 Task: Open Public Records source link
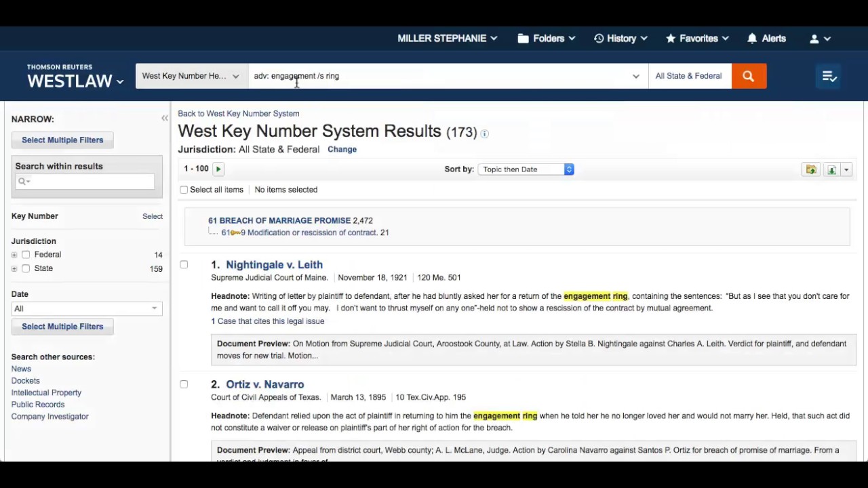click(x=38, y=405)
